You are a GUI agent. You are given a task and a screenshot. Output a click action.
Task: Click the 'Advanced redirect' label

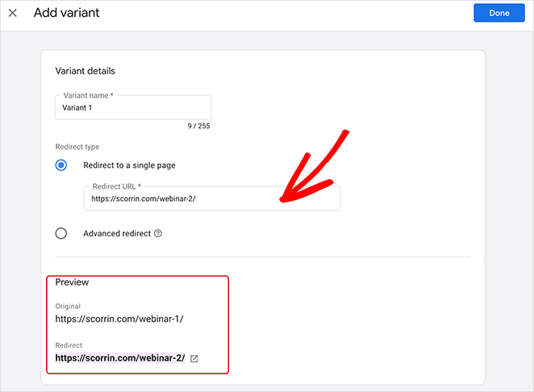coord(117,233)
